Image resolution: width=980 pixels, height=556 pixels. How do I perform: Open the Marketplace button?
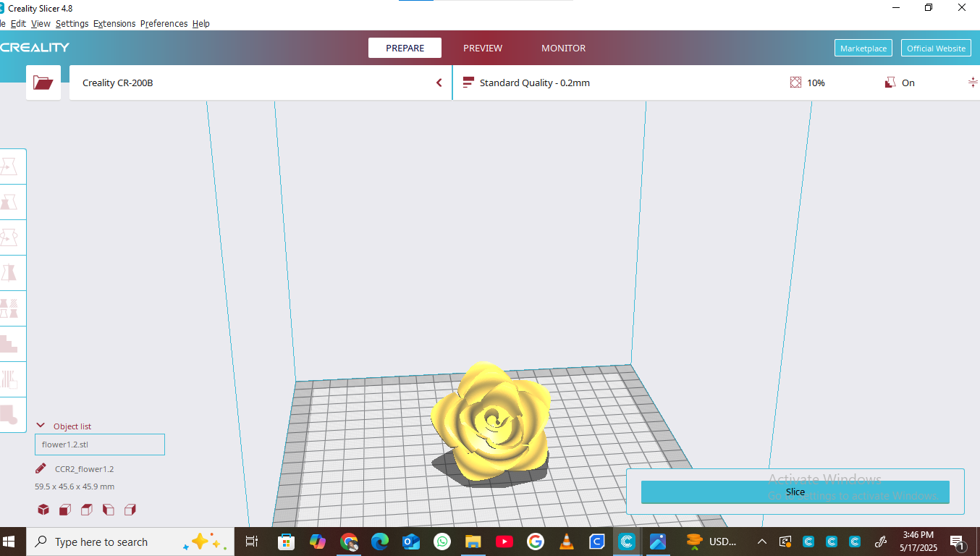pyautogui.click(x=863, y=48)
